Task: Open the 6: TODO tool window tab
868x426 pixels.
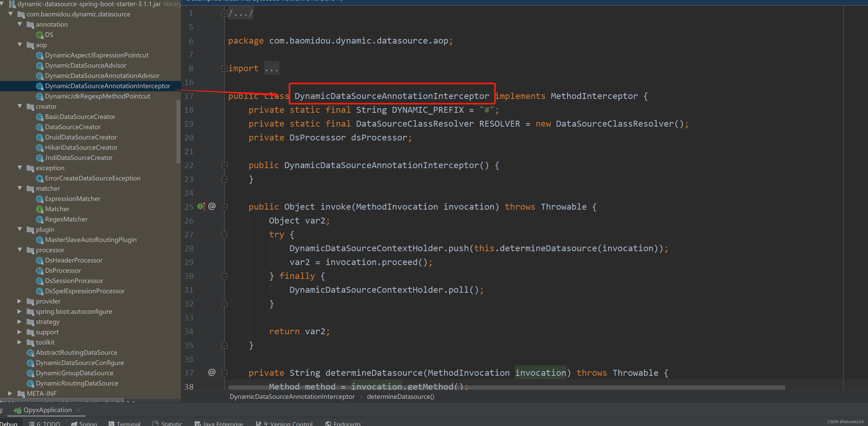Action: pos(45,423)
